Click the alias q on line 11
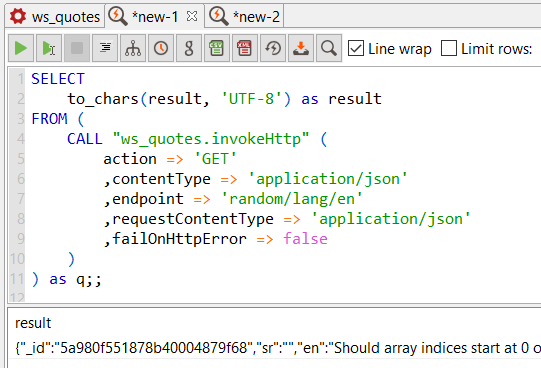The height and width of the screenshot is (368, 541). click(80, 280)
